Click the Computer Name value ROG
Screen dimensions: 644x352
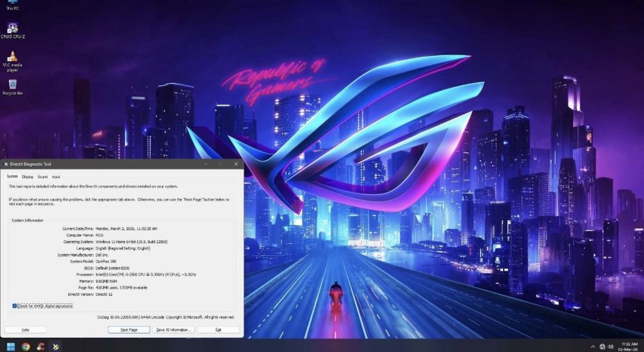tap(99, 235)
